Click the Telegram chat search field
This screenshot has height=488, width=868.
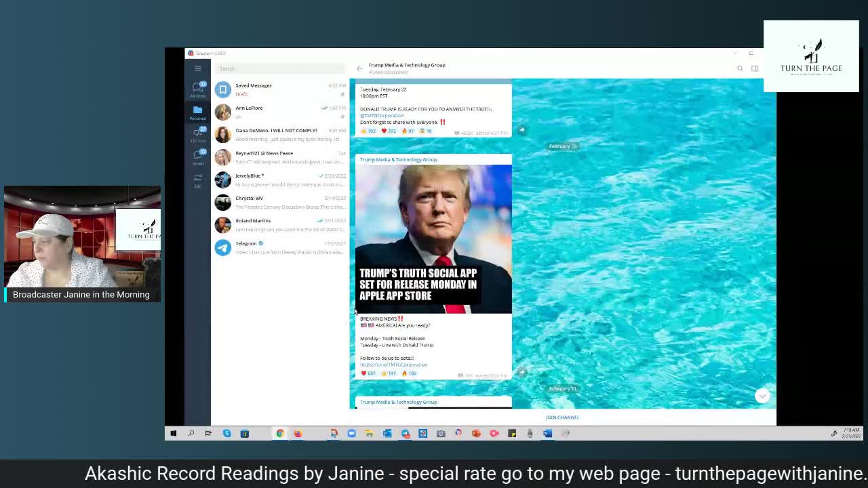[281, 68]
